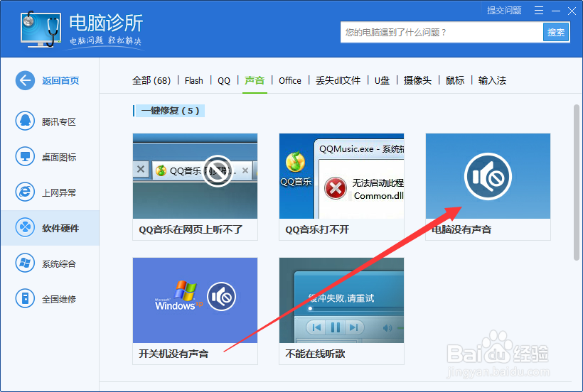The width and height of the screenshot is (583, 392).
Task: Switch to the Flash tab
Action: (x=193, y=80)
